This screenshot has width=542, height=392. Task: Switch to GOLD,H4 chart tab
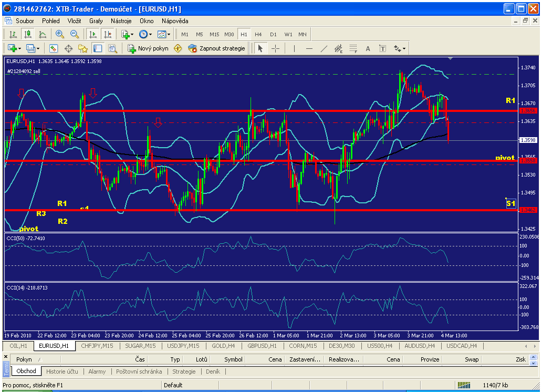pos(223,346)
